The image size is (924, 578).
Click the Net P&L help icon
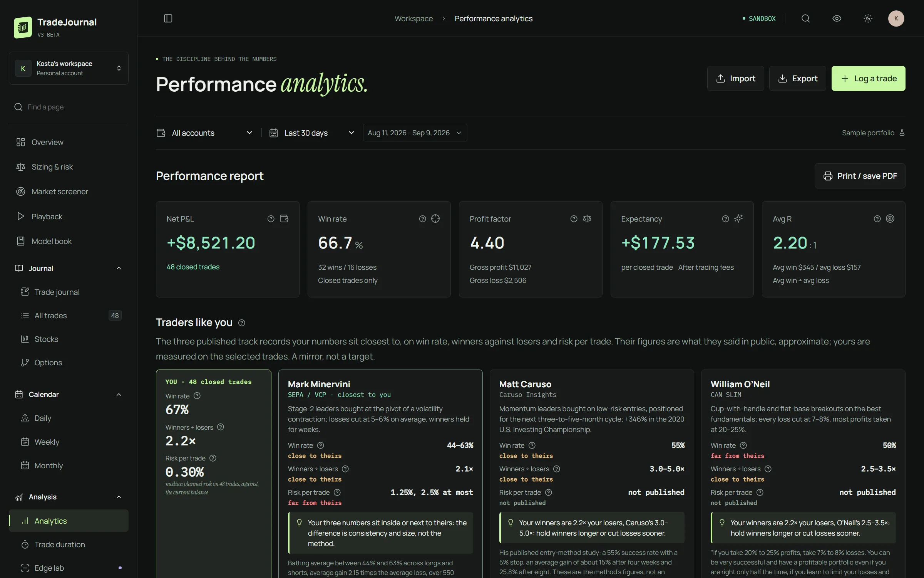[x=271, y=219]
